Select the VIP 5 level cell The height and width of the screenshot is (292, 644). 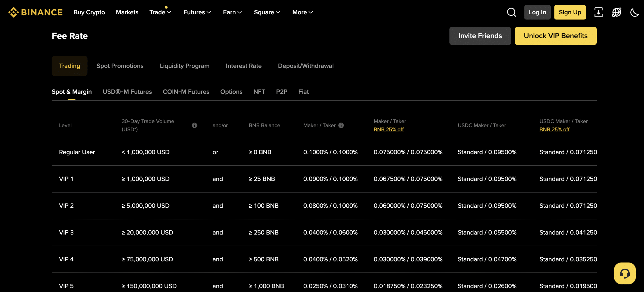point(66,286)
